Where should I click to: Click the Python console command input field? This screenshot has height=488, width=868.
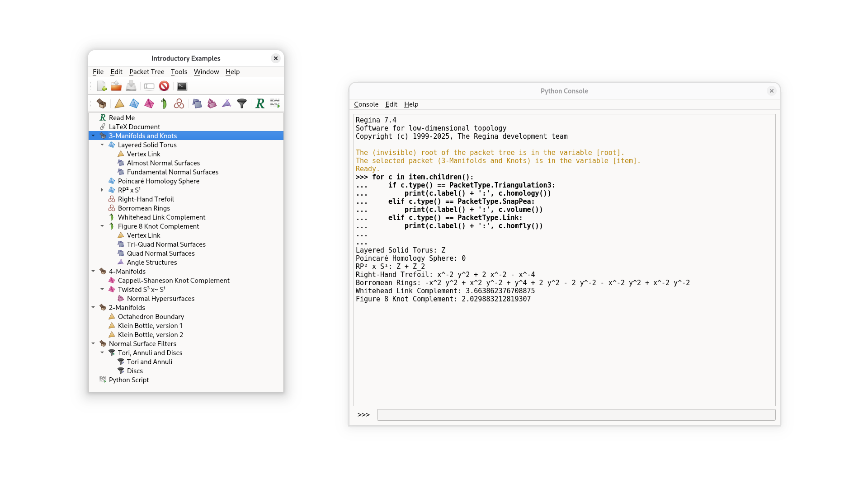(576, 415)
